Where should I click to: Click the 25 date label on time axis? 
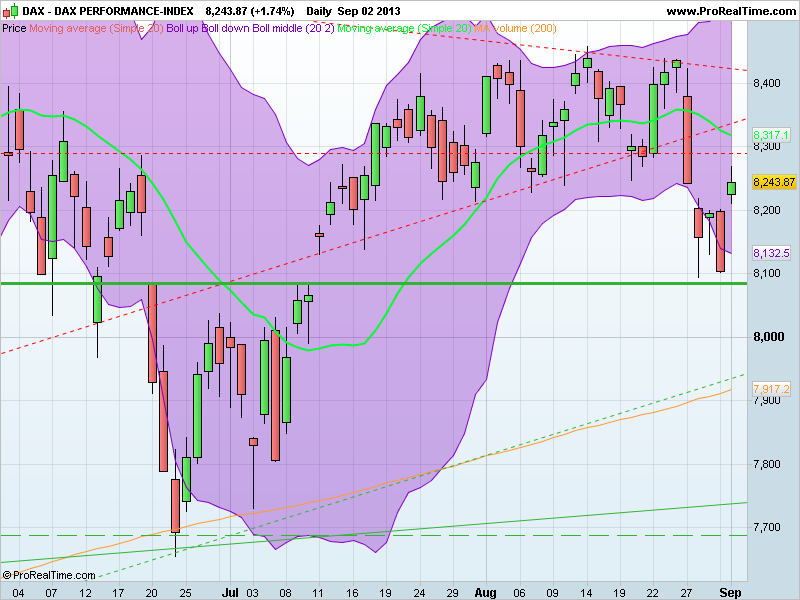[186, 593]
